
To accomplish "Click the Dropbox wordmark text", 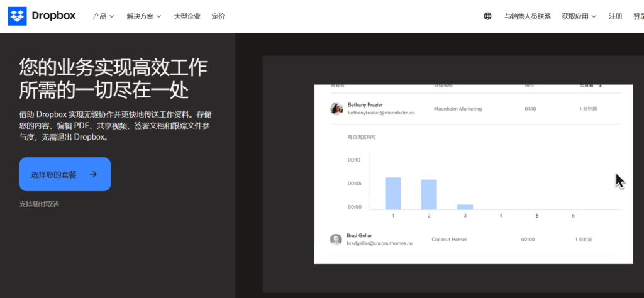I will (53, 16).
